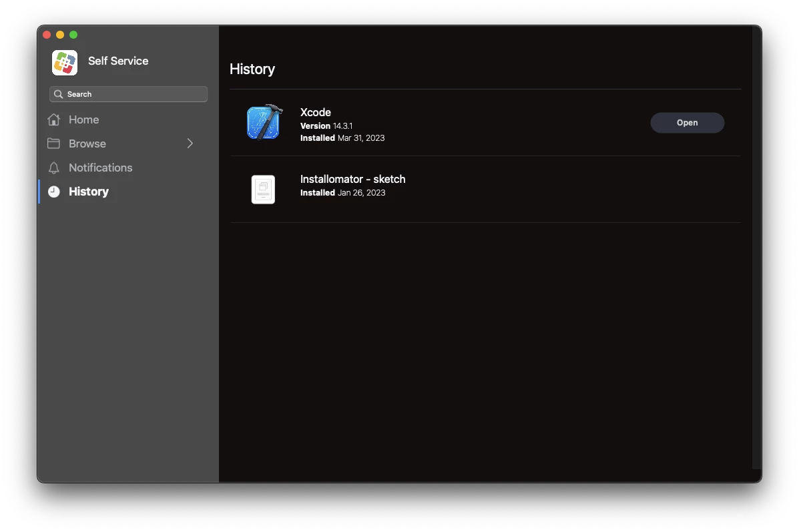
Task: Go to the Home section
Action: point(83,119)
